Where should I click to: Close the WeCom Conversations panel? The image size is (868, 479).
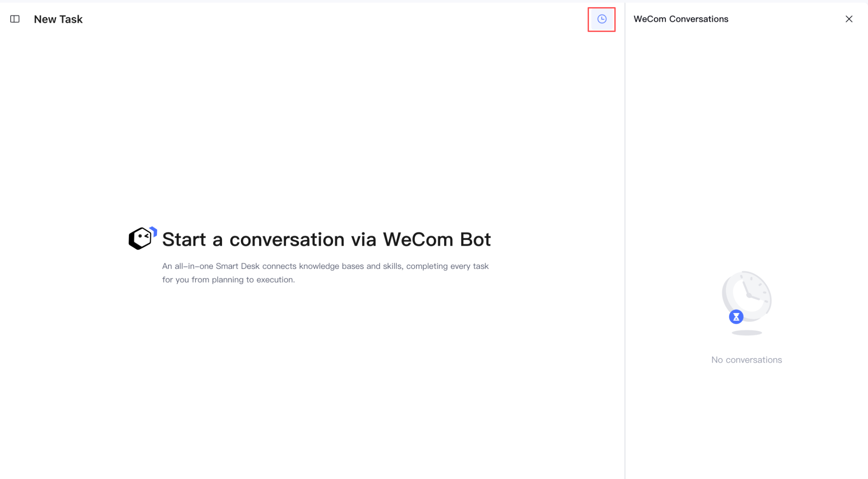click(x=849, y=19)
